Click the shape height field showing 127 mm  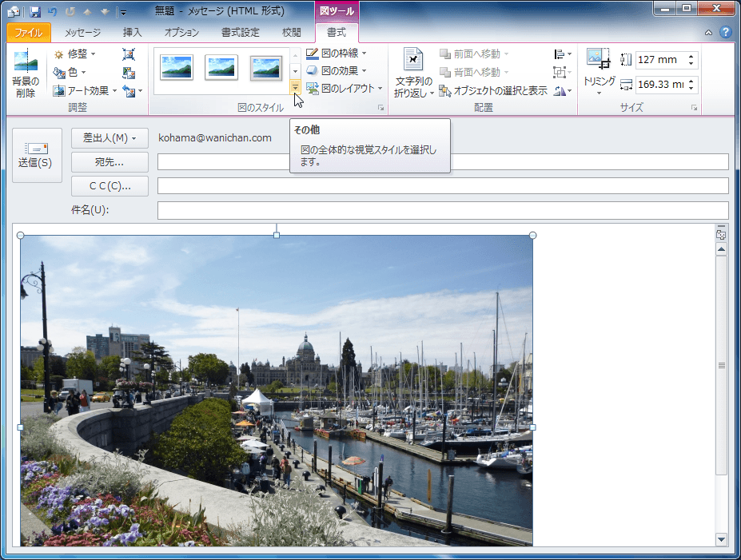click(660, 60)
